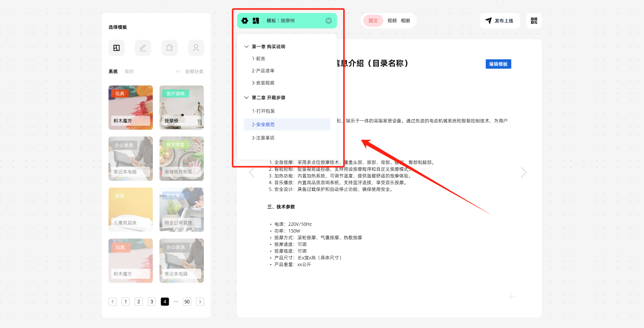Switch to 我的 templates tab
Image resolution: width=644 pixels, height=328 pixels.
[129, 71]
